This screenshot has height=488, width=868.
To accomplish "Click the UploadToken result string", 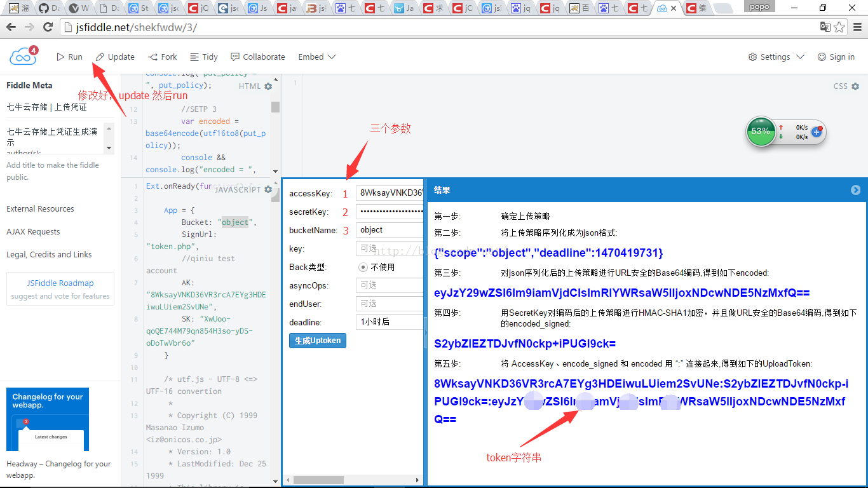I will [641, 402].
